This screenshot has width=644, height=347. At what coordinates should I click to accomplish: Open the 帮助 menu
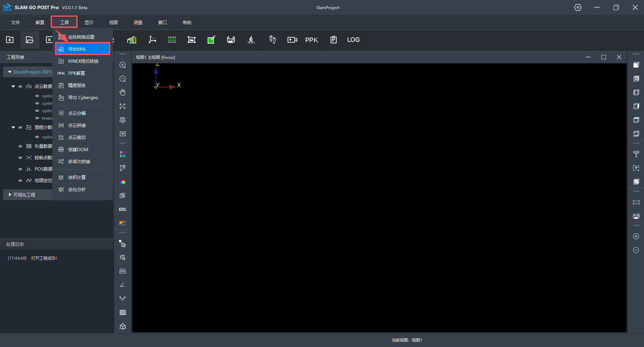pyautogui.click(x=187, y=22)
